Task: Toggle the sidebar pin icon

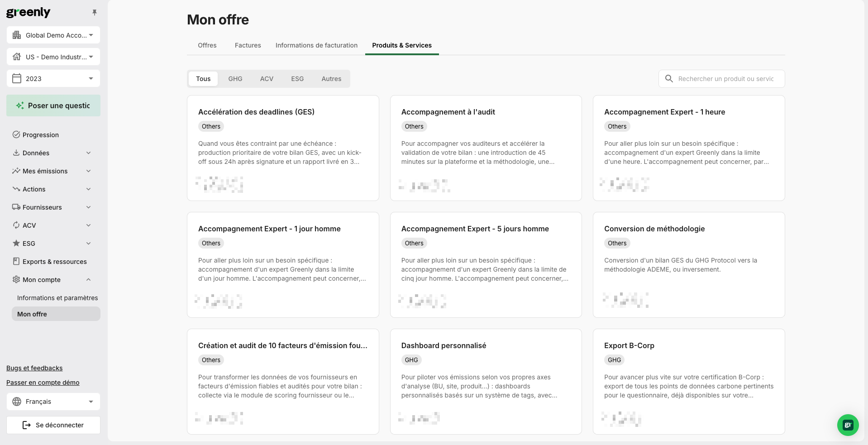Action: point(95,12)
